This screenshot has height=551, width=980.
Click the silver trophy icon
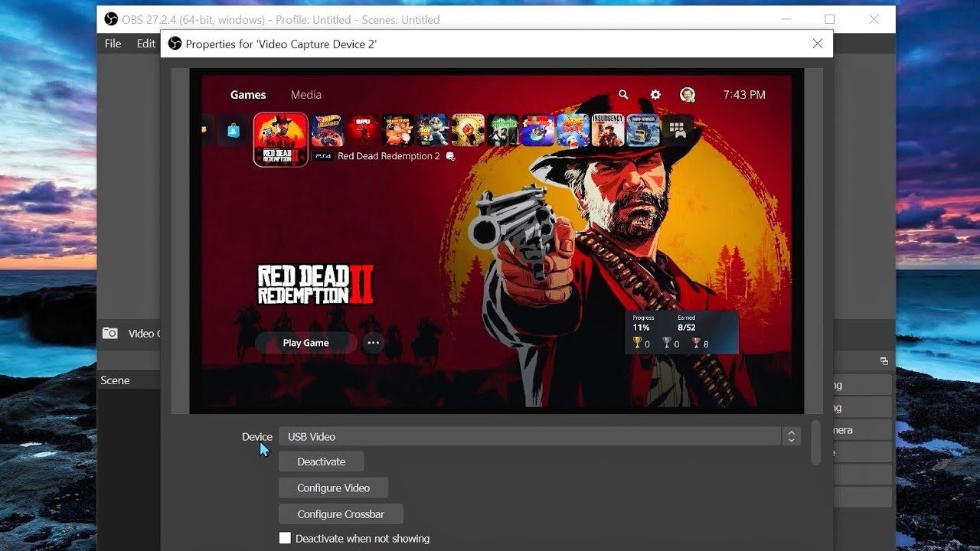tap(667, 344)
